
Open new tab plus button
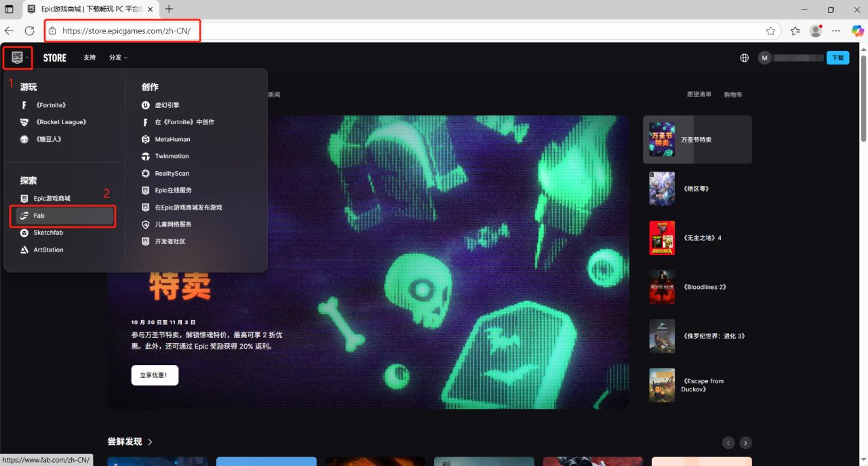coord(169,9)
